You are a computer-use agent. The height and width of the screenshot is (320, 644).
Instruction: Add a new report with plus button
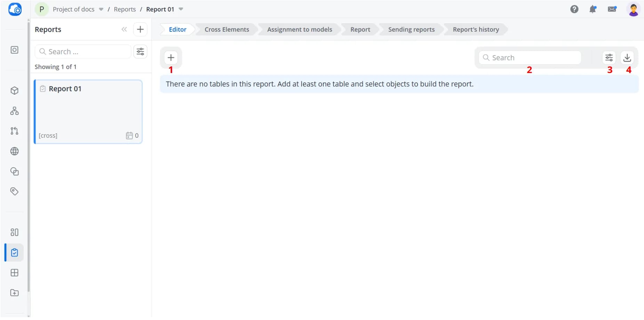click(140, 29)
